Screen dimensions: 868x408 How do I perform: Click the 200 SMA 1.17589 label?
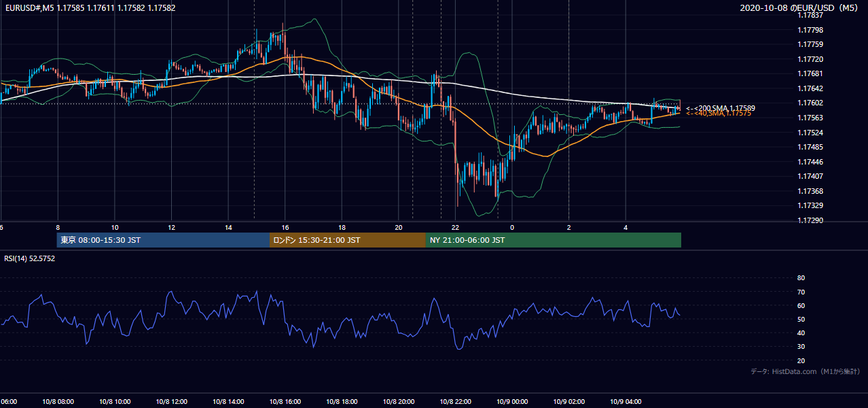tap(721, 108)
